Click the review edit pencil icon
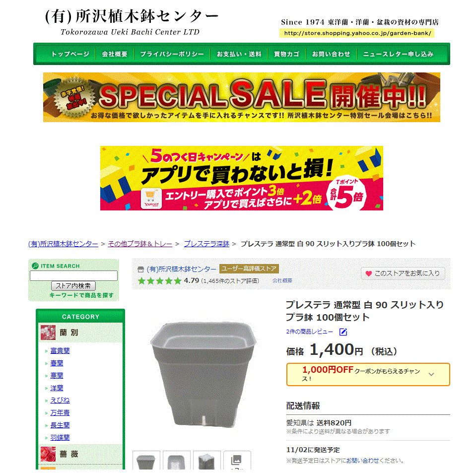 tap(343, 332)
